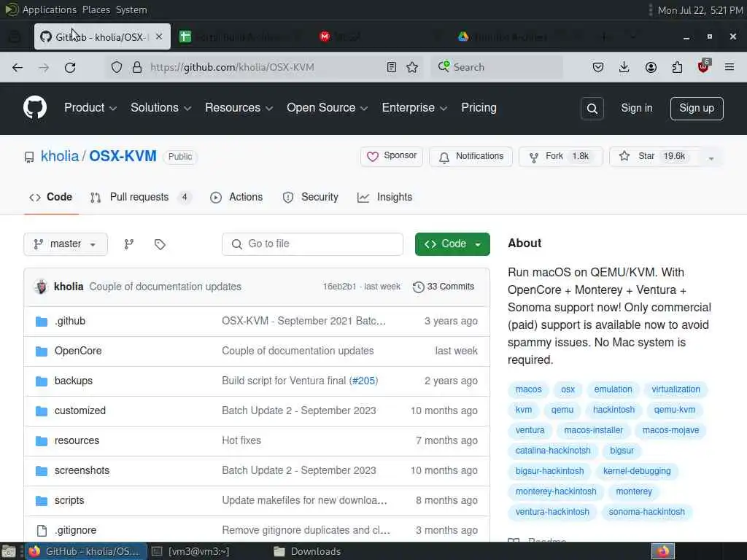Open the Places menu in top panel
This screenshot has height=560, width=747.
tap(96, 9)
